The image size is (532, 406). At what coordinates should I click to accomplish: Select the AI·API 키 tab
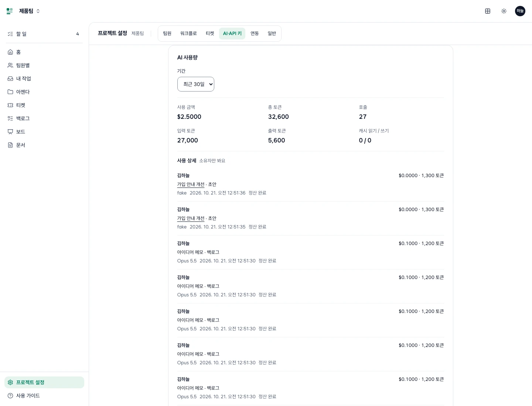point(232,34)
